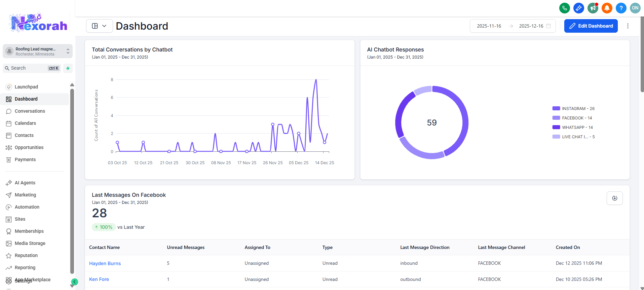Expand the dashboard layout switcher dropdown

pyautogui.click(x=99, y=26)
